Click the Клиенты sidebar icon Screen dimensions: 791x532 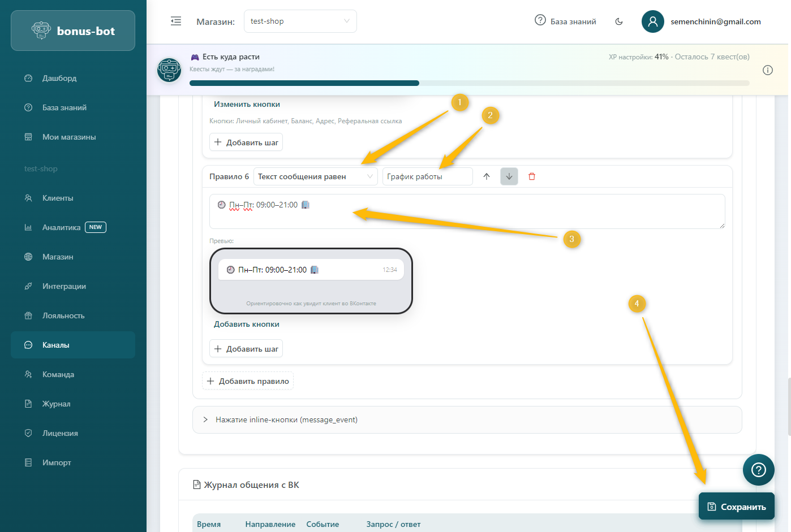point(28,198)
